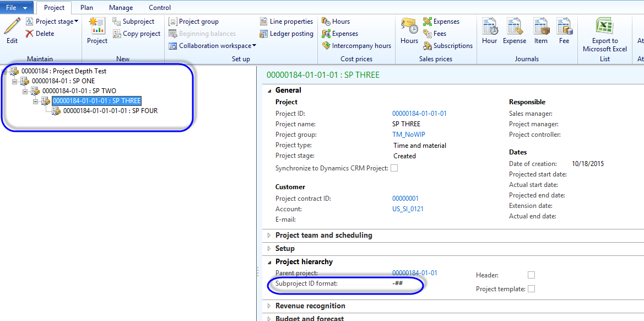
Task: Collapse the Project hierarchy section
Action: click(269, 262)
